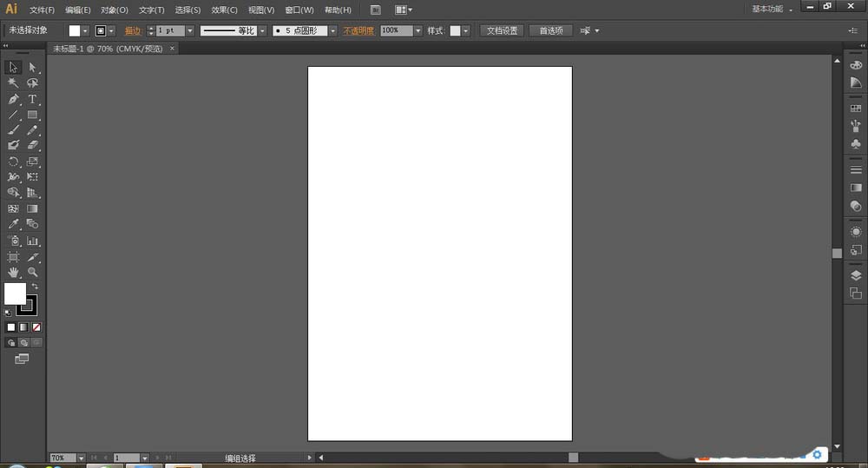Open the Color panel palette icon
The height and width of the screenshot is (468, 868).
(x=856, y=65)
